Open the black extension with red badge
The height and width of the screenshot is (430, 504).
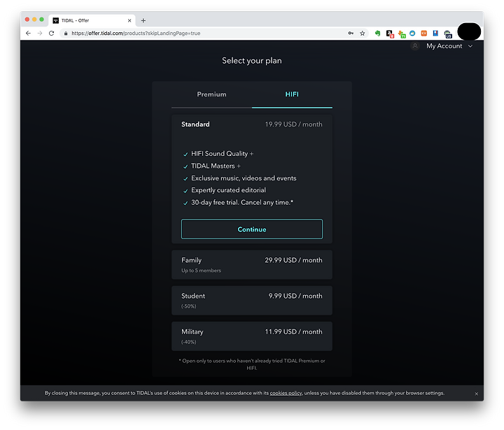tap(390, 34)
